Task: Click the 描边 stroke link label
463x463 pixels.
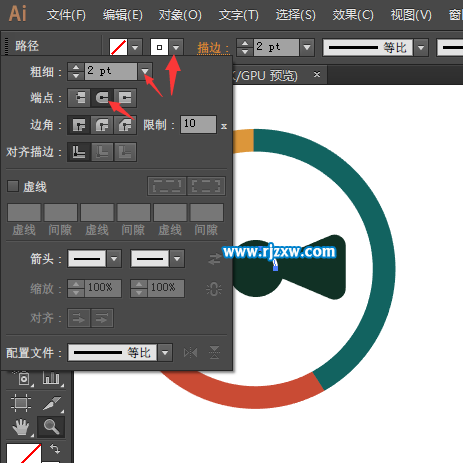Action: tap(209, 48)
